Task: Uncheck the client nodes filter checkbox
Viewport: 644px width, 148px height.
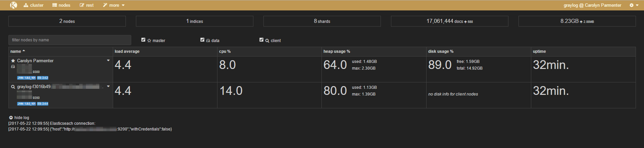Action: (261, 40)
